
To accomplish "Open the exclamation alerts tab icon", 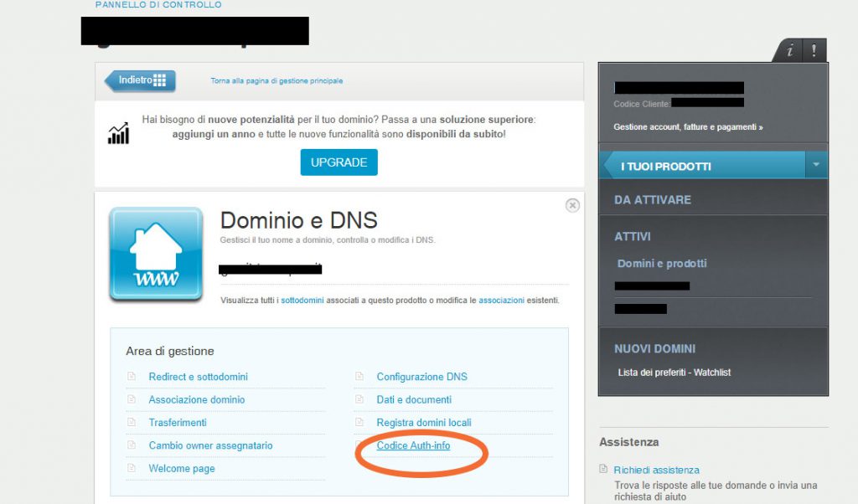I will tap(814, 51).
